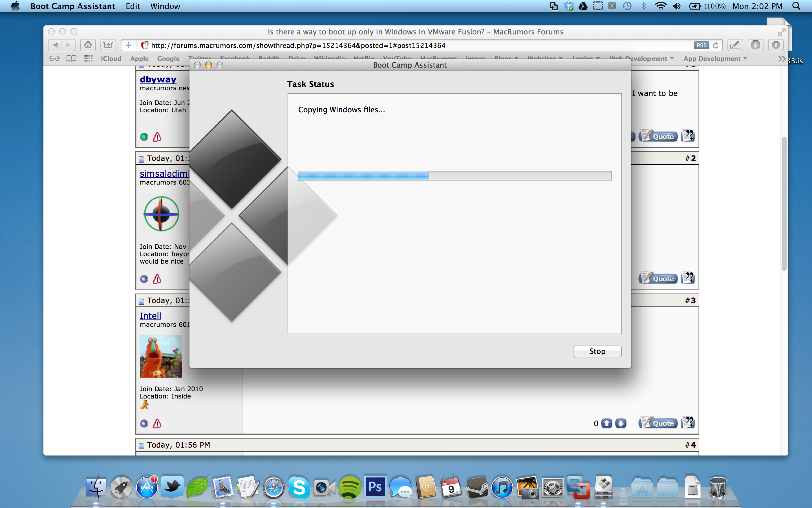Downvote post #3 with the down arrow

pyautogui.click(x=621, y=423)
